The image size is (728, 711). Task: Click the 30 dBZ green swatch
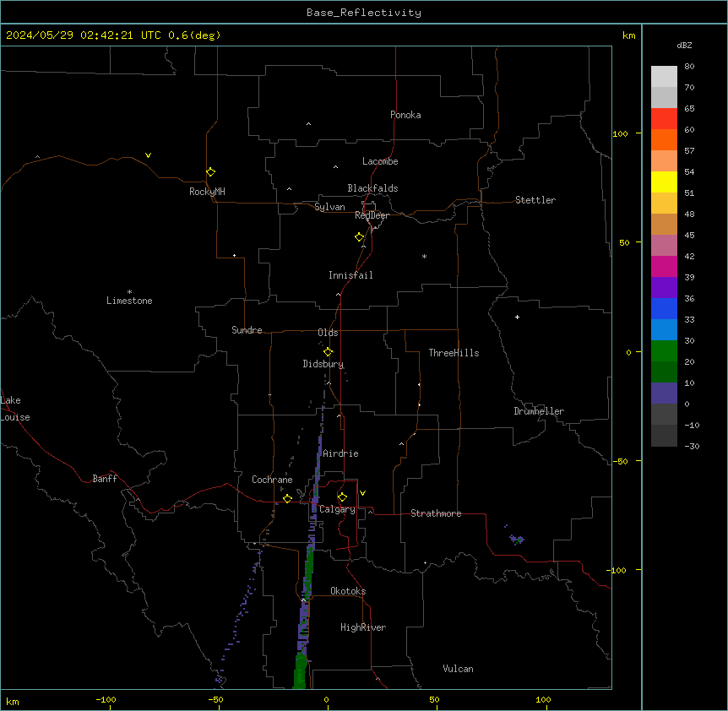pyautogui.click(x=664, y=351)
